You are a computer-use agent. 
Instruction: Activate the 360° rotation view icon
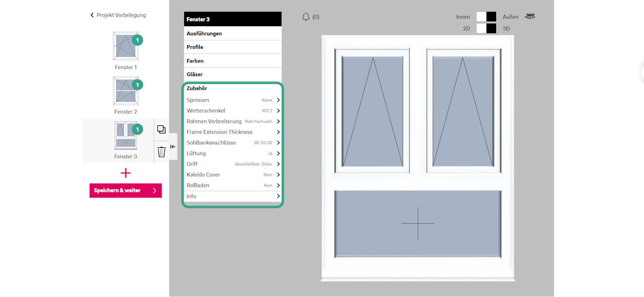(x=530, y=16)
